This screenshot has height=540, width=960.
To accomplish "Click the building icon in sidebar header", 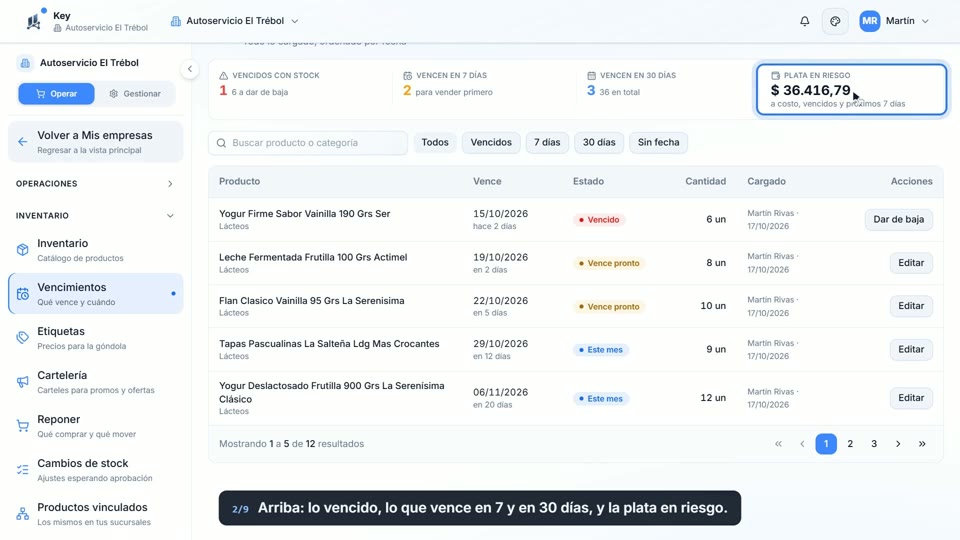I will click(25, 62).
